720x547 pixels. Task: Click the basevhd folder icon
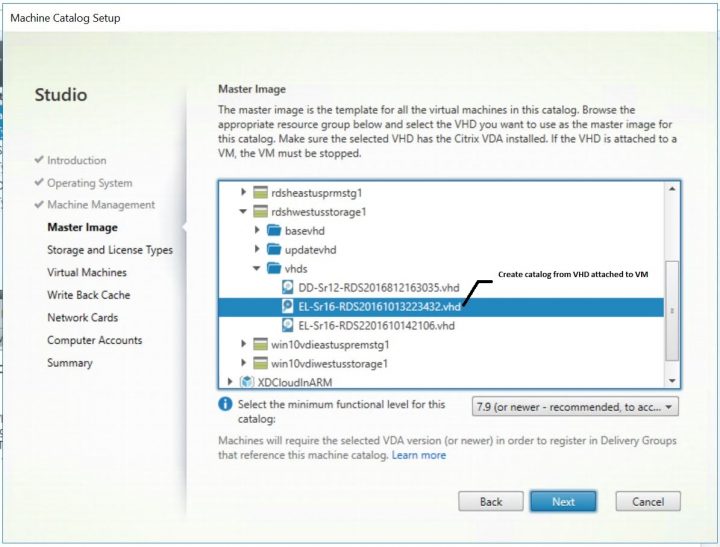click(274, 230)
